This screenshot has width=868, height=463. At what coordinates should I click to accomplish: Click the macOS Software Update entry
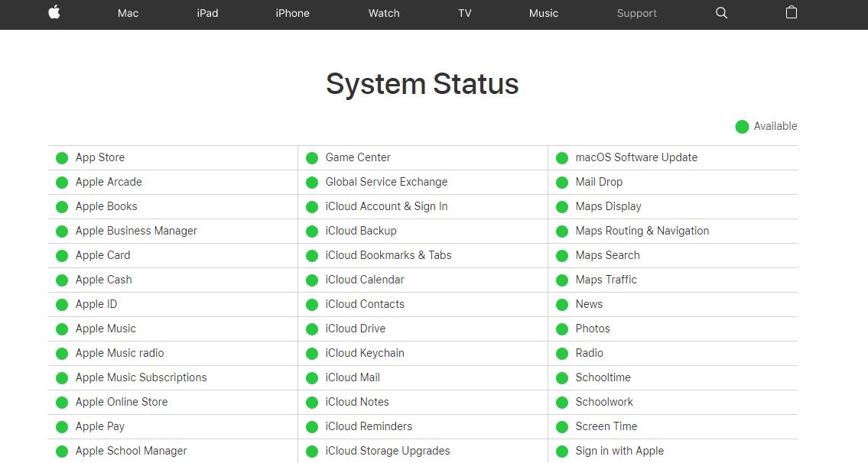coord(636,157)
